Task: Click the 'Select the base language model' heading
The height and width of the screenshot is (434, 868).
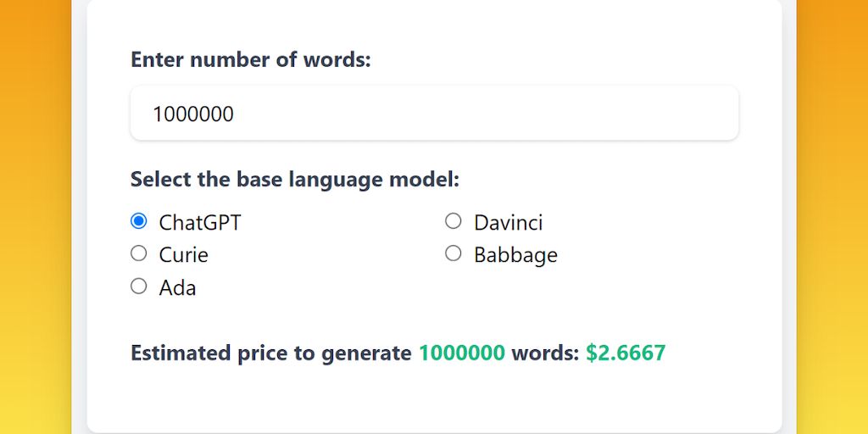Action: [x=295, y=180]
